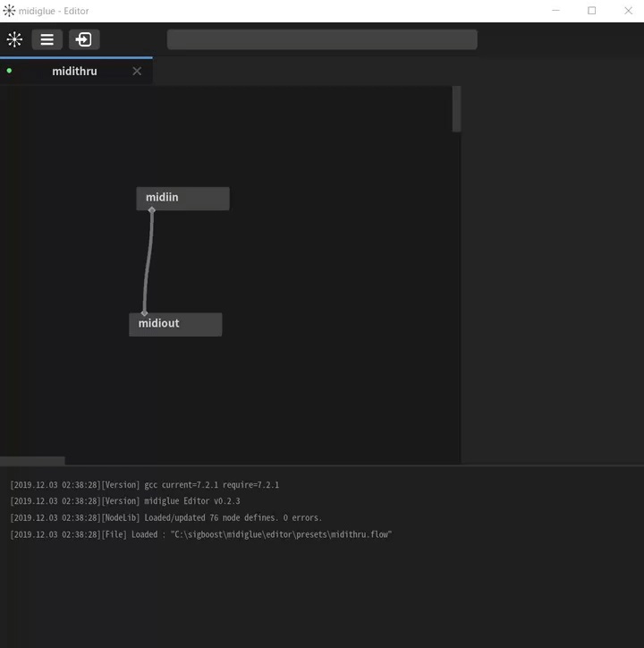Select the midithru tab

75,71
